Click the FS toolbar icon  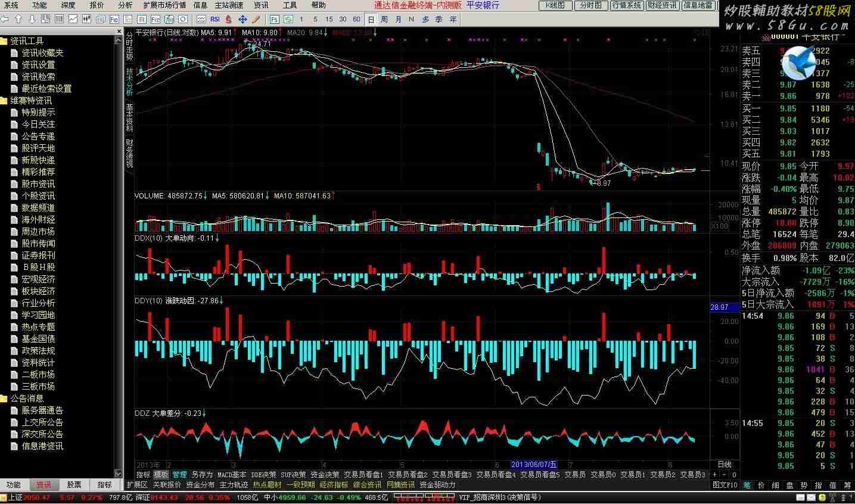pyautogui.click(x=275, y=19)
